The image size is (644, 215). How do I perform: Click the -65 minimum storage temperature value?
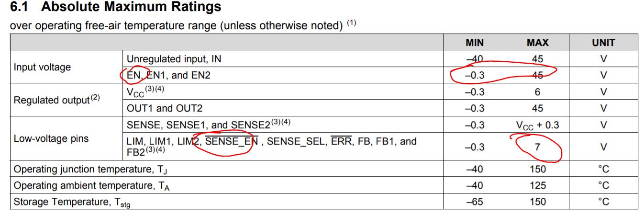pos(475,202)
